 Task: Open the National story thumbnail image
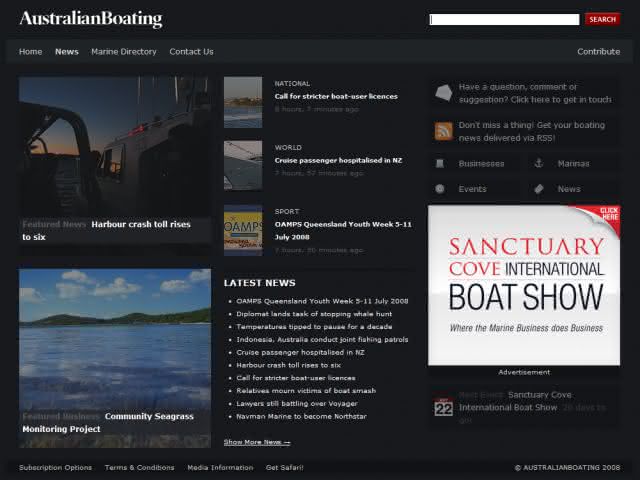point(243,102)
